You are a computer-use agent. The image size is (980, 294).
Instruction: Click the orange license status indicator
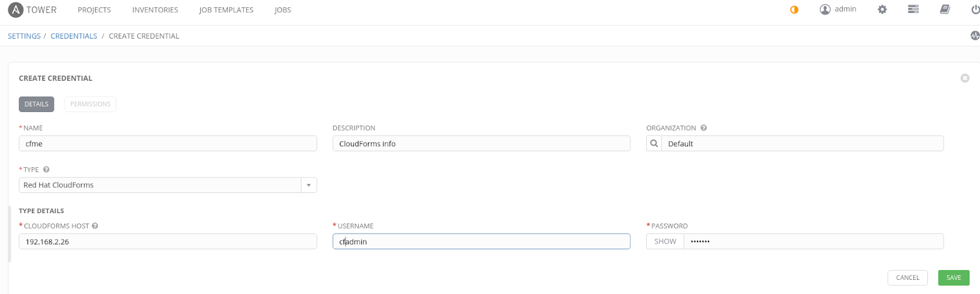point(794,10)
